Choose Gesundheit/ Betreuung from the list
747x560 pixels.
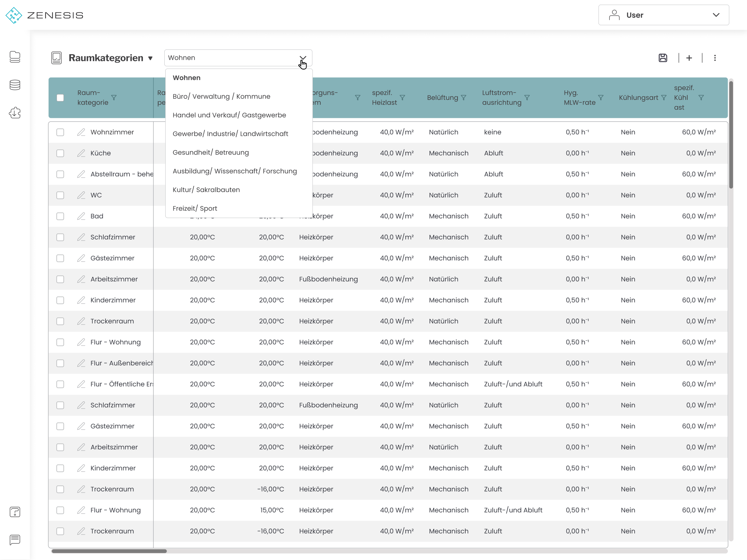[x=210, y=152]
